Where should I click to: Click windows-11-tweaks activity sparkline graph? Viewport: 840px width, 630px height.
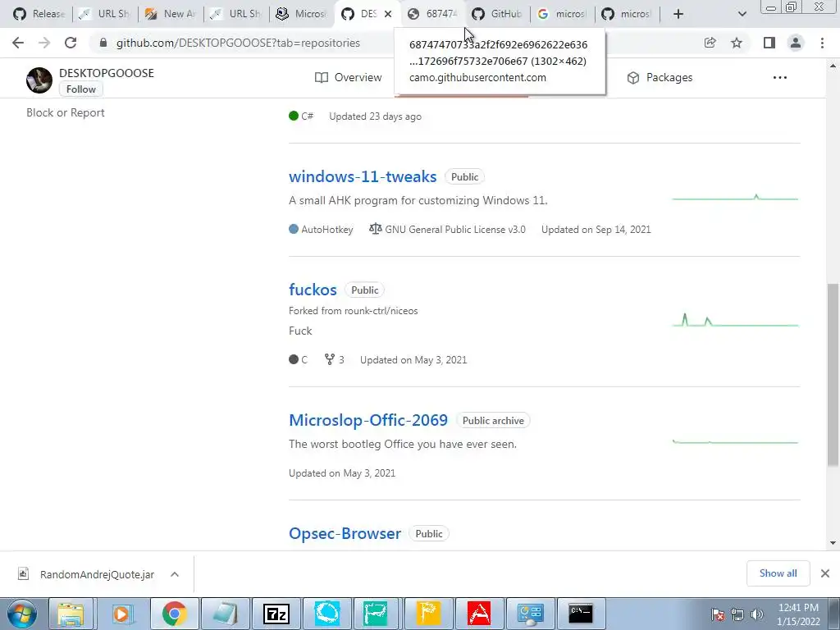pyautogui.click(x=736, y=199)
